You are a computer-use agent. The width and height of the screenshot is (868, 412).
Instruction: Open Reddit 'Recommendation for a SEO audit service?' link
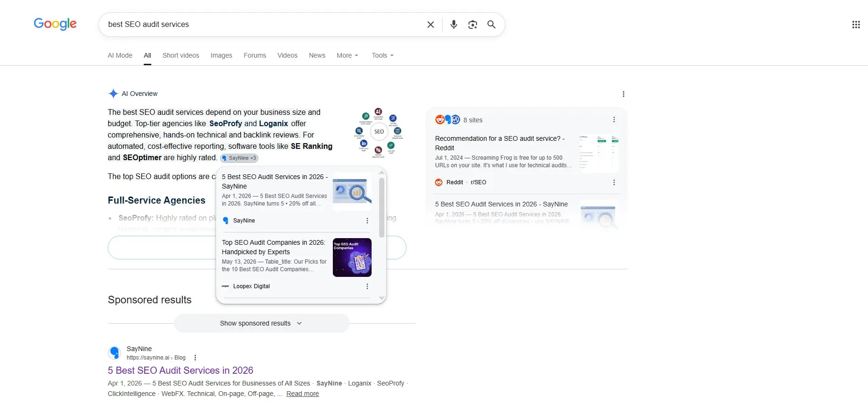500,143
